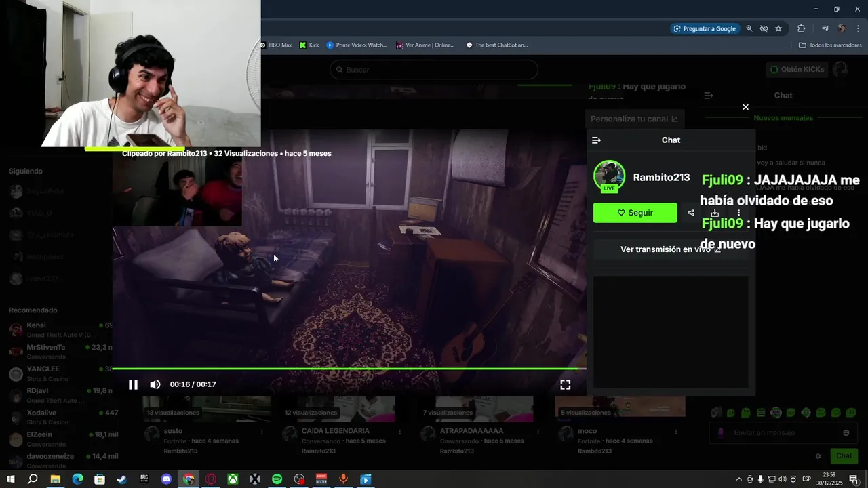Collapse the clip chat panel icon
Screen dimensions: 868x488
(x=596, y=140)
